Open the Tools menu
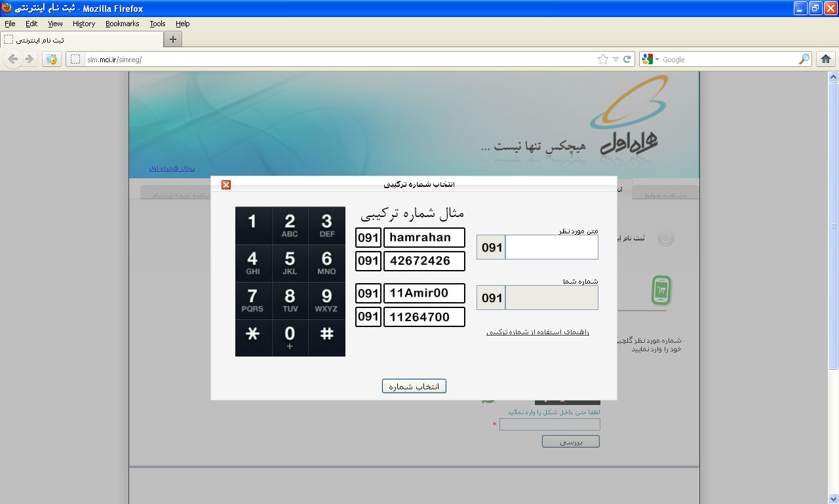 tap(157, 24)
